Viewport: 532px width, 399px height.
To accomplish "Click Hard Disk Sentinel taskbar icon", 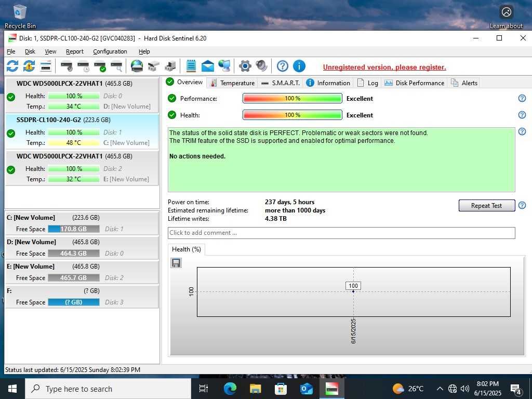I will click(331, 389).
